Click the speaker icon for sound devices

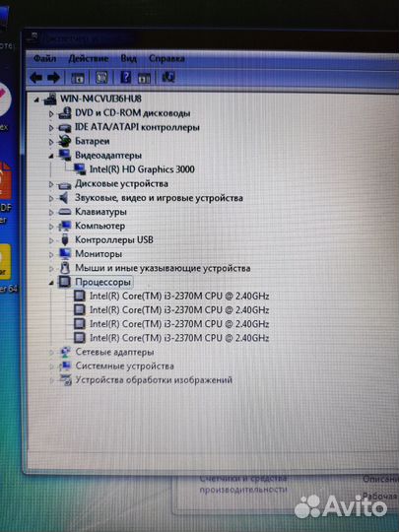[x=64, y=197]
